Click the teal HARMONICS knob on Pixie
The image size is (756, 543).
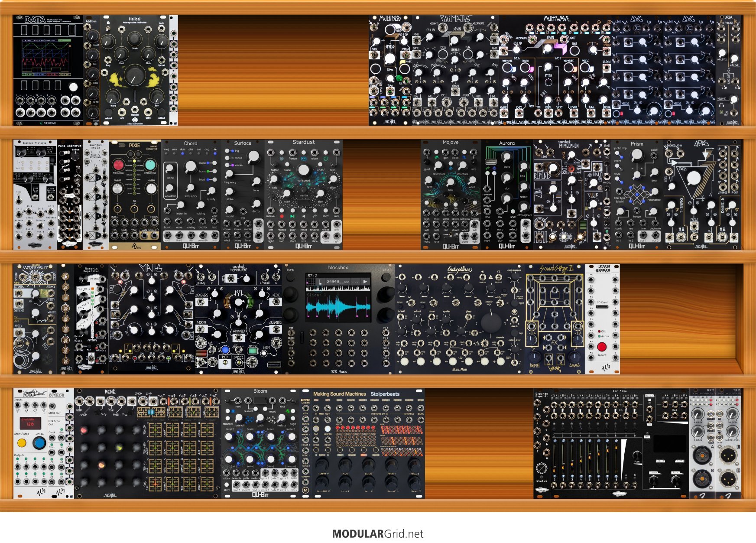[x=150, y=165]
